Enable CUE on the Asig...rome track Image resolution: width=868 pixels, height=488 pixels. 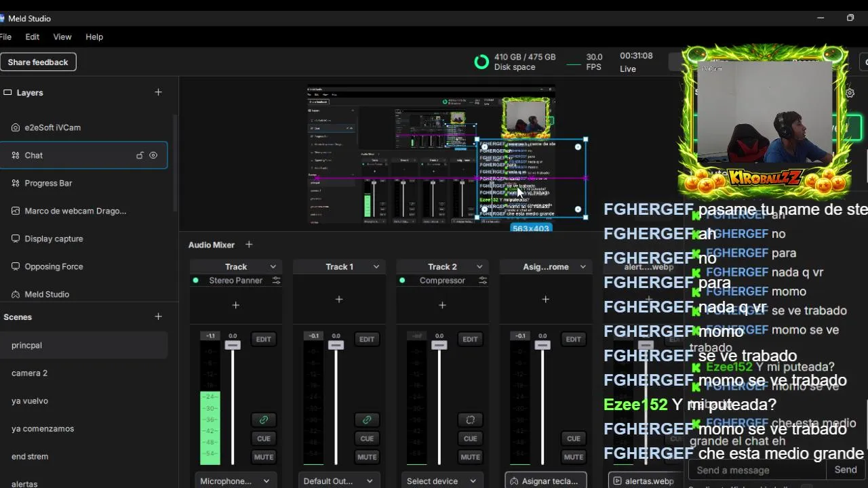click(573, 439)
